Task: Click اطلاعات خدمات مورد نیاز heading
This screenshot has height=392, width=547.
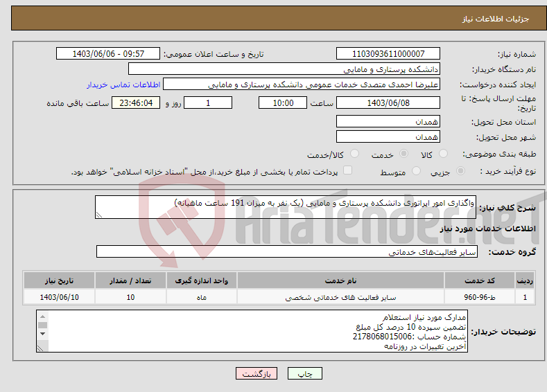Action: point(487,229)
